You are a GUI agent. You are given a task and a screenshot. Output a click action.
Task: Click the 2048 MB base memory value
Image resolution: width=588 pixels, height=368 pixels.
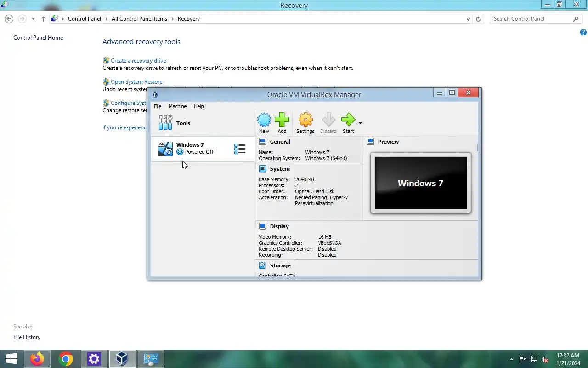click(305, 179)
